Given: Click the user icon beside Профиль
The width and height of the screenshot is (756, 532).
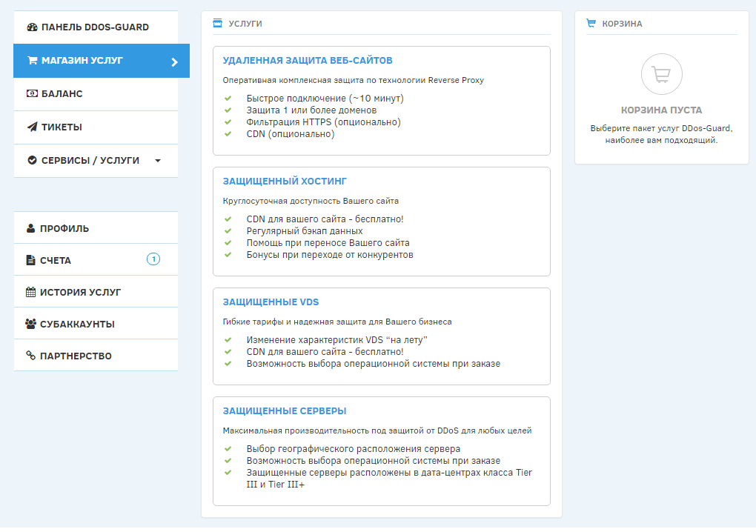Looking at the screenshot, I should (31, 228).
